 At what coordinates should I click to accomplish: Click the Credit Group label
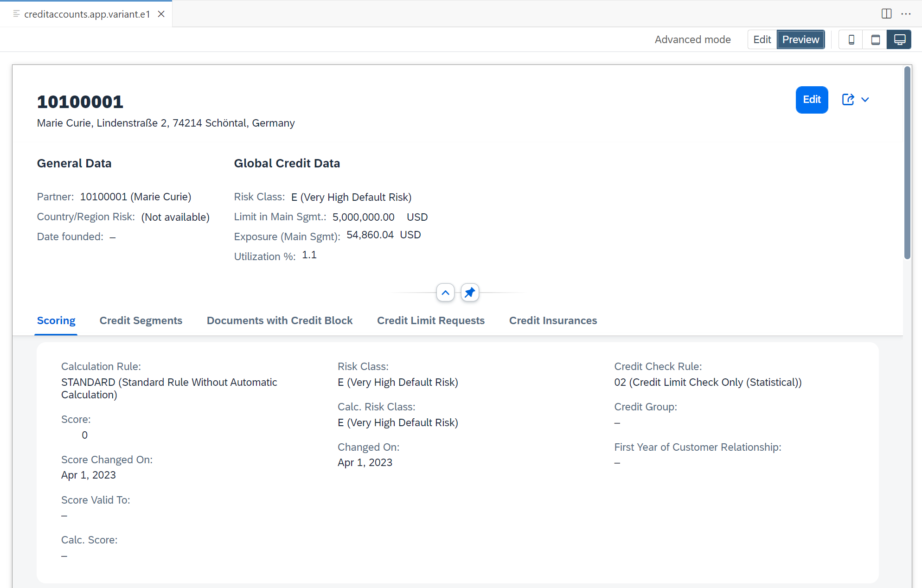click(646, 407)
